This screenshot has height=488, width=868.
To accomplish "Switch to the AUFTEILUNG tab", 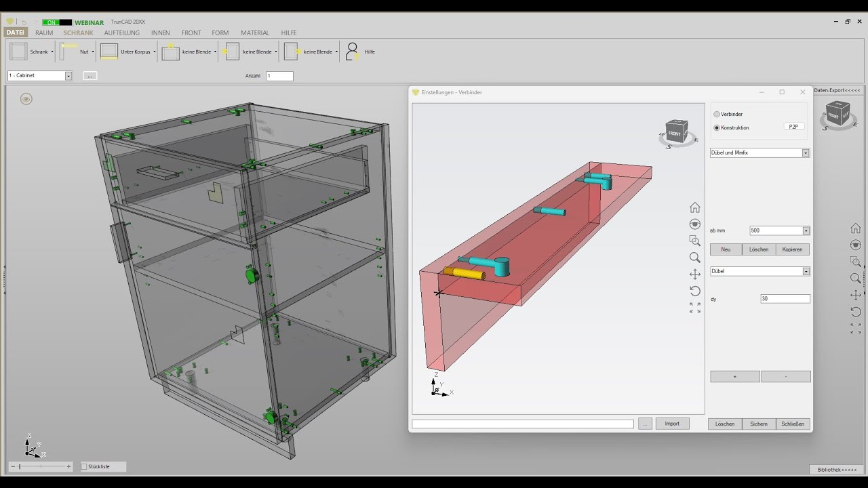I will point(122,33).
